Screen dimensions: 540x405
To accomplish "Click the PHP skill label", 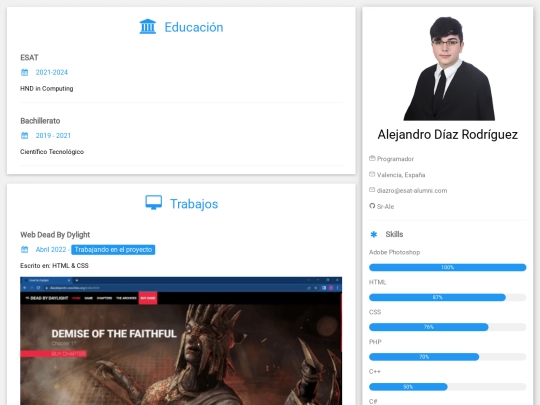I will [x=375, y=342].
